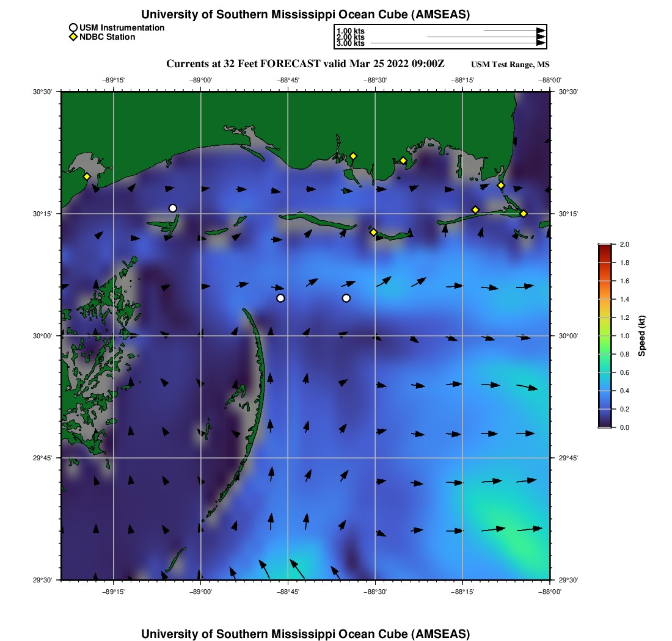
Task: Click the top Ocean Cube (AMSEAS) title
Action: [x=305, y=14]
